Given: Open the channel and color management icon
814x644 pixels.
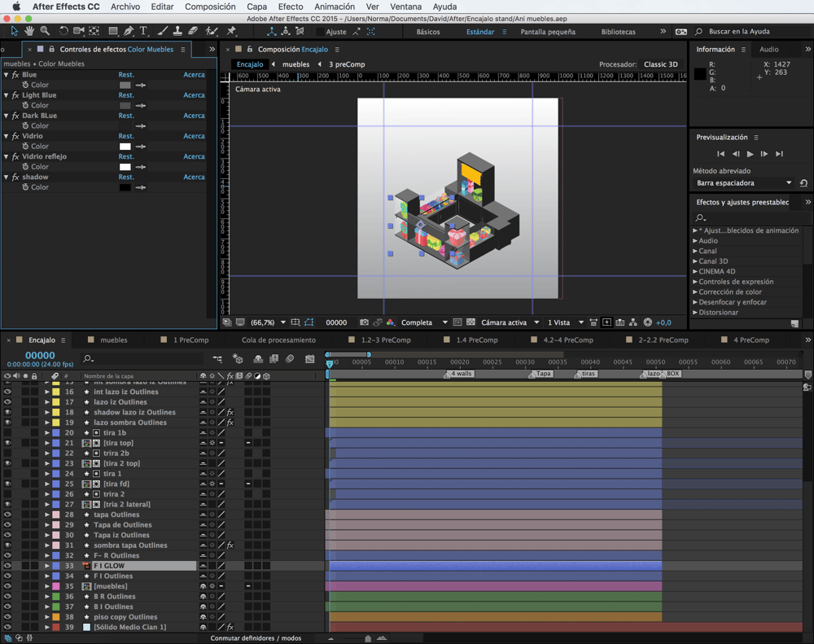Looking at the screenshot, I should tap(391, 322).
